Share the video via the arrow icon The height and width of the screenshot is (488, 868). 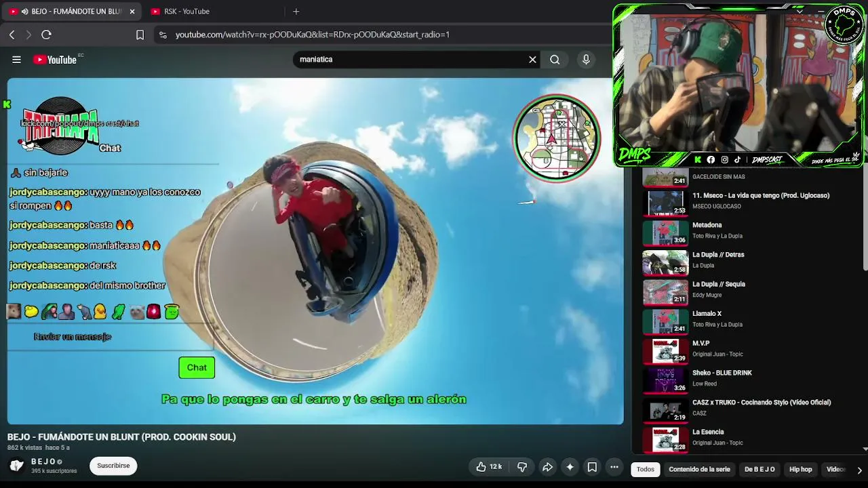click(547, 466)
